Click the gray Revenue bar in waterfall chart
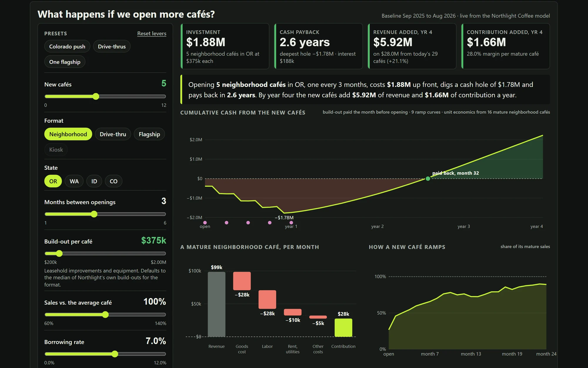Viewport: 588px width, 368px height. point(217,304)
